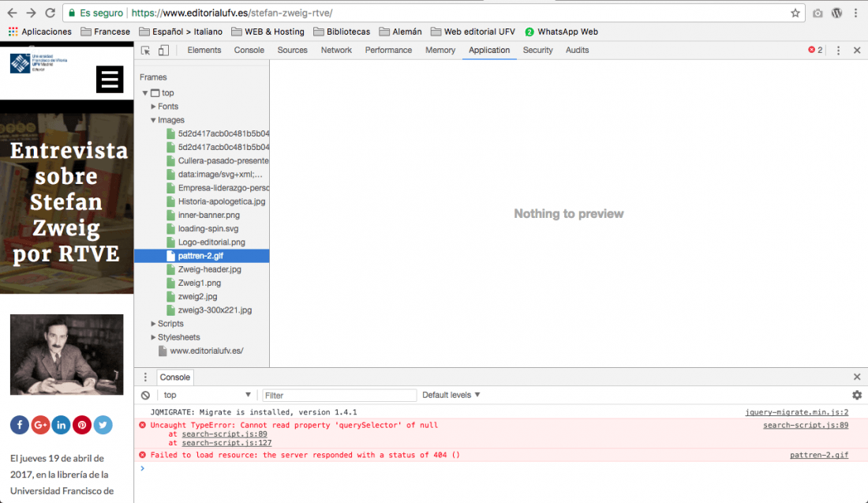Screen dimensions: 868x503
Task: Select loading-spin.svg image file
Action: click(x=208, y=228)
